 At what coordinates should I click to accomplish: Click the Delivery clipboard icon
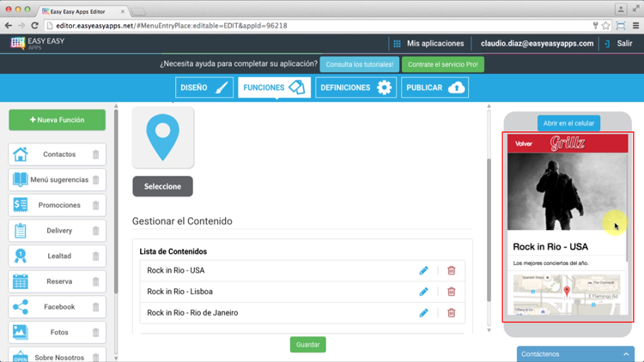pos(20,231)
